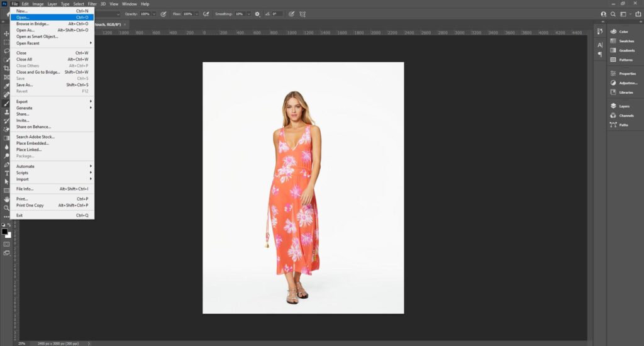Select the Eraser tool
Viewport: 644px width, 346px height.
tap(6, 129)
